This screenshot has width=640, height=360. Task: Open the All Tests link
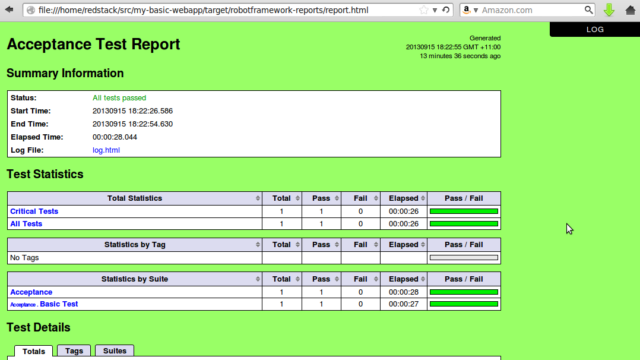pos(26,224)
